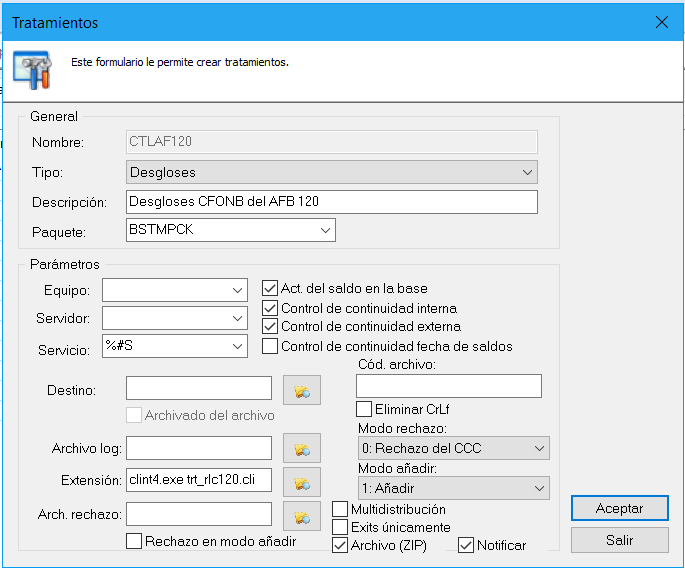The image size is (685, 570).
Task: Check the Eliminar CrLf option
Action: pyautogui.click(x=364, y=408)
